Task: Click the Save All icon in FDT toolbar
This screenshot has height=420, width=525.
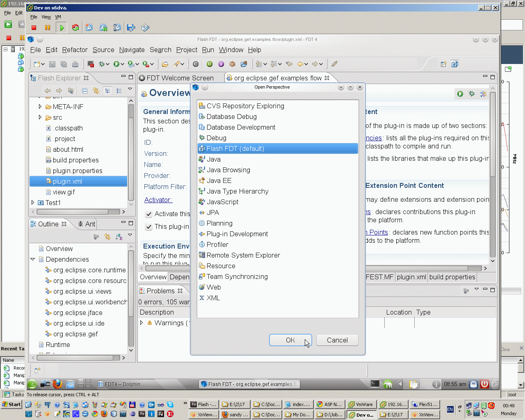Action: (x=64, y=64)
